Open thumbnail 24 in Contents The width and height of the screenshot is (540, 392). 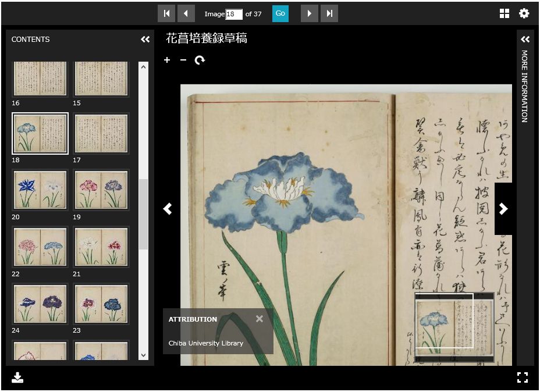(x=40, y=304)
